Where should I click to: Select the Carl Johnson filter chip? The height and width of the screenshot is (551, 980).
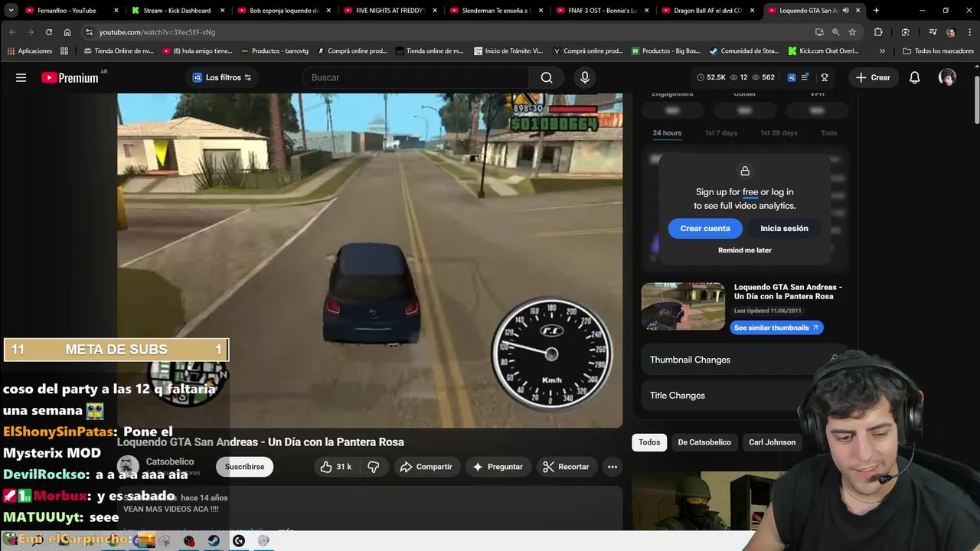(772, 442)
